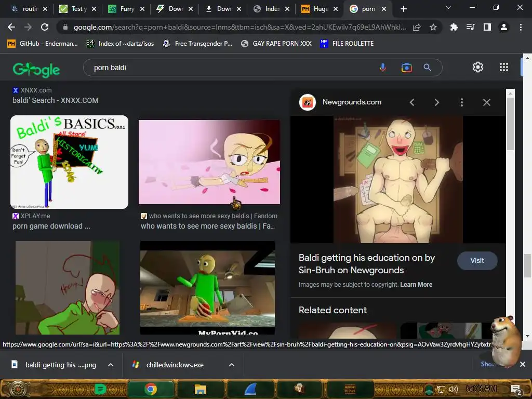The height and width of the screenshot is (399, 532).
Task: Open the GitHub - Enderman bookmark
Action: (43, 44)
